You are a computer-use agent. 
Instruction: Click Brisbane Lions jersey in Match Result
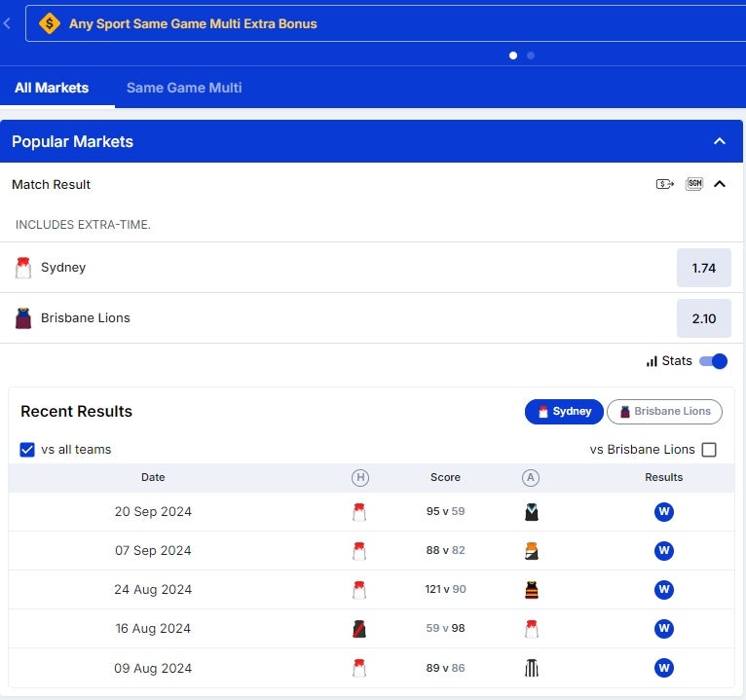(23, 318)
